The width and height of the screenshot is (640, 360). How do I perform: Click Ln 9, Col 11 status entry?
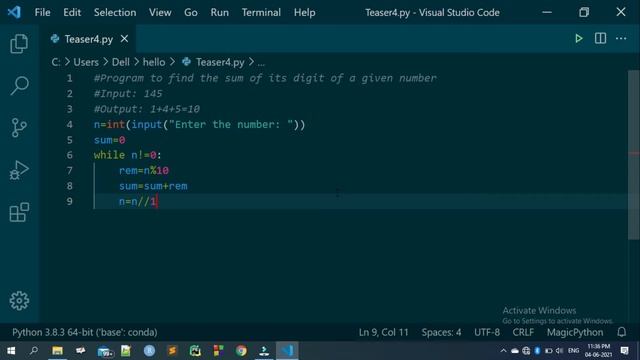click(383, 332)
